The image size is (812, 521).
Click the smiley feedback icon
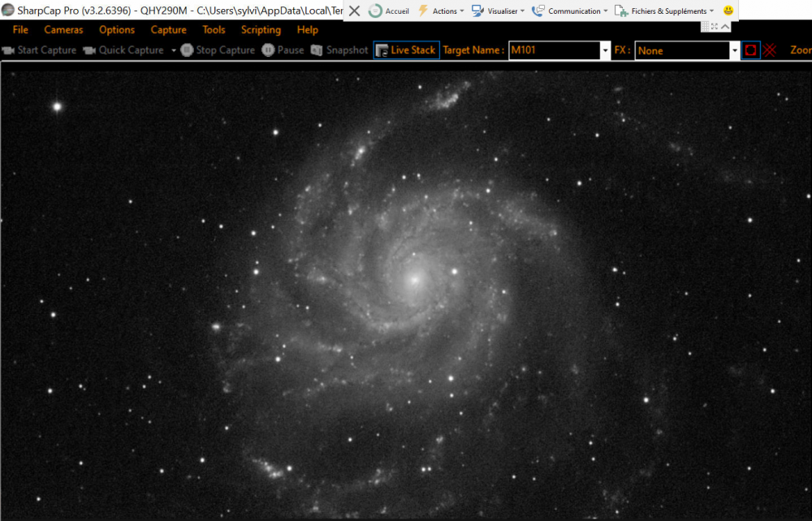[x=728, y=11]
